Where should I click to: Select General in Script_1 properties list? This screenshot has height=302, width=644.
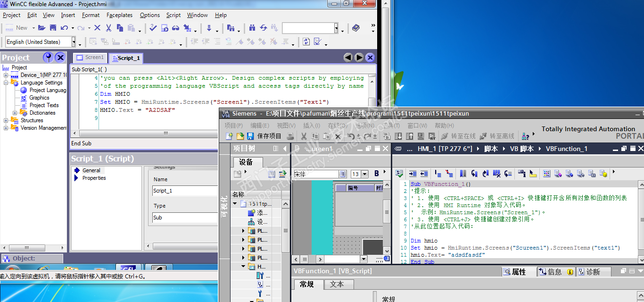pyautogui.click(x=91, y=170)
